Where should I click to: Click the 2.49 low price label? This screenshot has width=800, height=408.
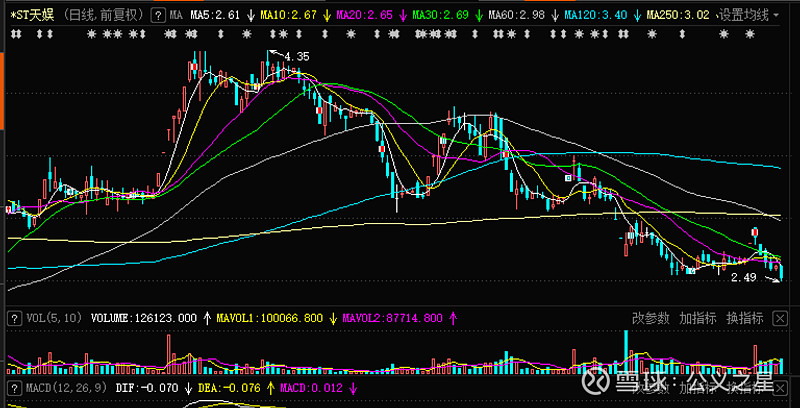(743, 278)
